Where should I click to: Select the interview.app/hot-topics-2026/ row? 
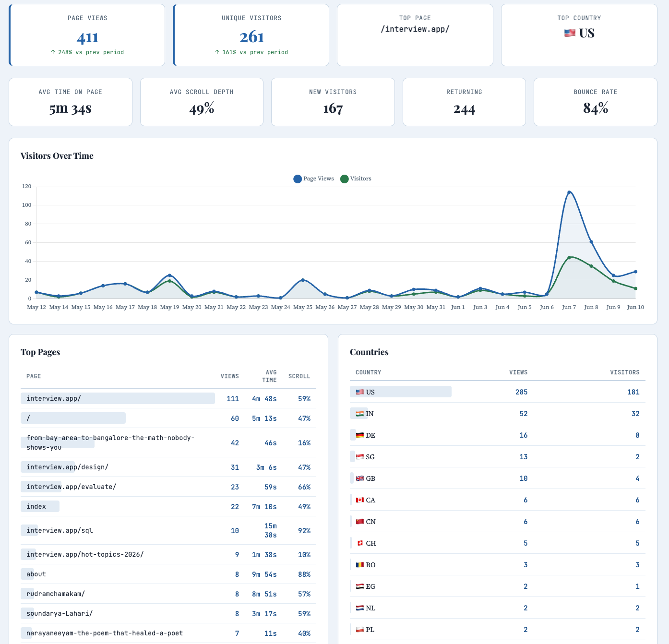pyautogui.click(x=168, y=554)
